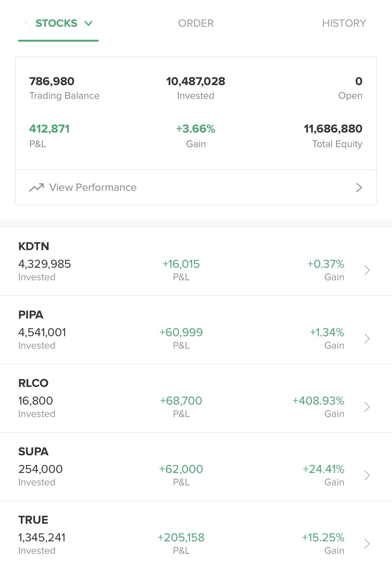Click the 786,980 Trading Balance value
This screenshot has height=572, width=392.
(52, 81)
